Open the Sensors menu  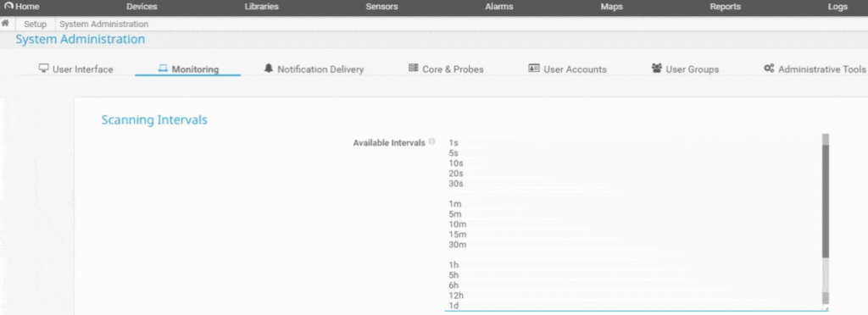coord(381,7)
